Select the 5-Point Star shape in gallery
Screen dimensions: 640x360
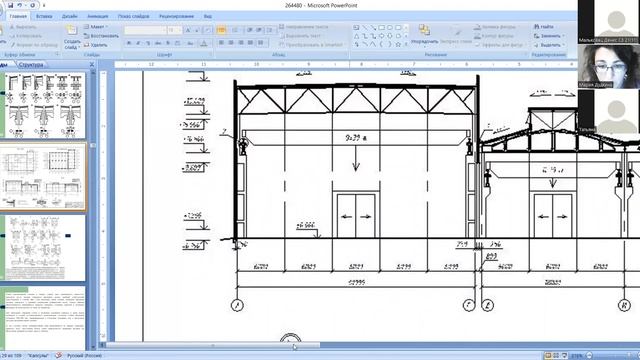[x=398, y=44]
